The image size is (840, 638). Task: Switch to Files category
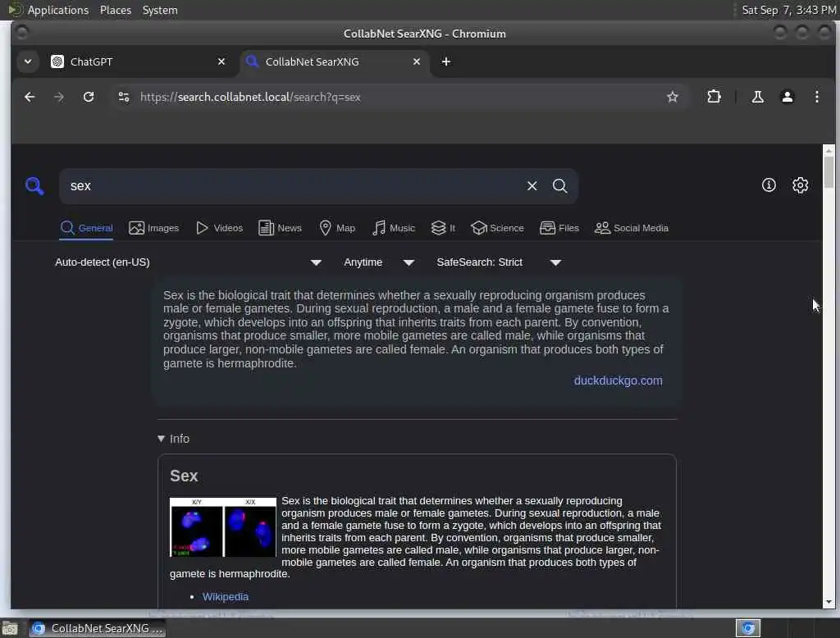(x=559, y=228)
